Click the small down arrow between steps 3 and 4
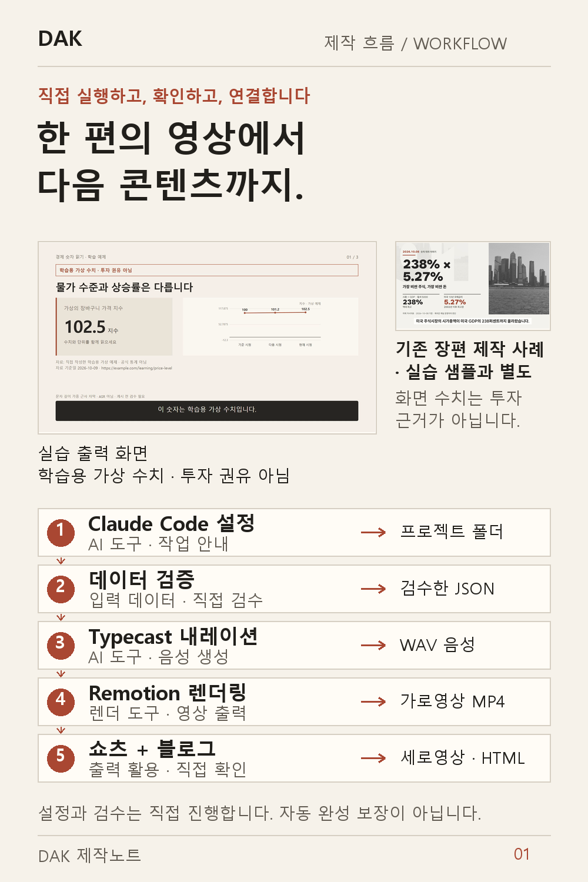The height and width of the screenshot is (882, 588). [x=61, y=674]
